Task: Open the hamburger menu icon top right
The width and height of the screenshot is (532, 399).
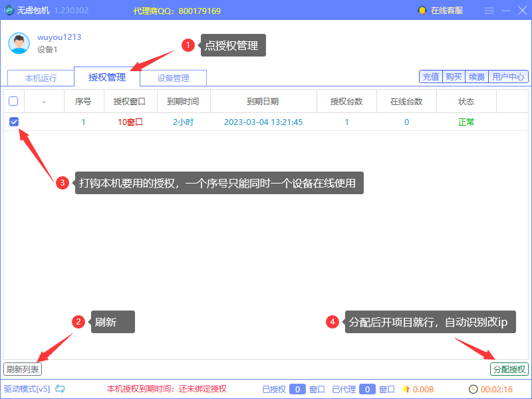Action: pos(489,10)
